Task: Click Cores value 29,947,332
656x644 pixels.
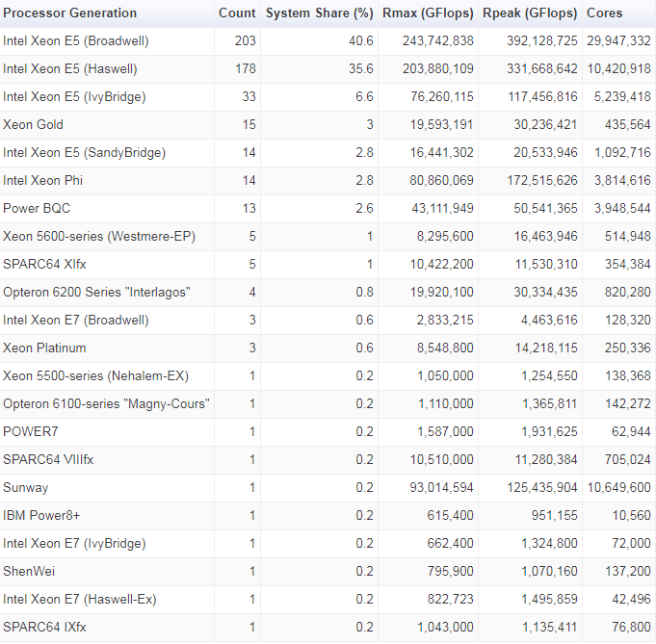Action: [x=618, y=41]
